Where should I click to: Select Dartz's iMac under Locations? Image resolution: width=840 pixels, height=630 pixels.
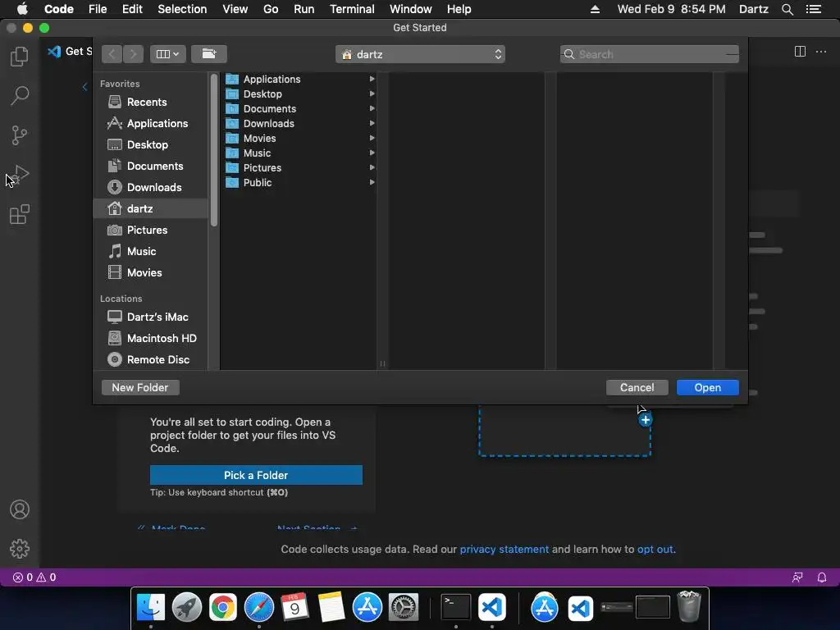point(151,317)
